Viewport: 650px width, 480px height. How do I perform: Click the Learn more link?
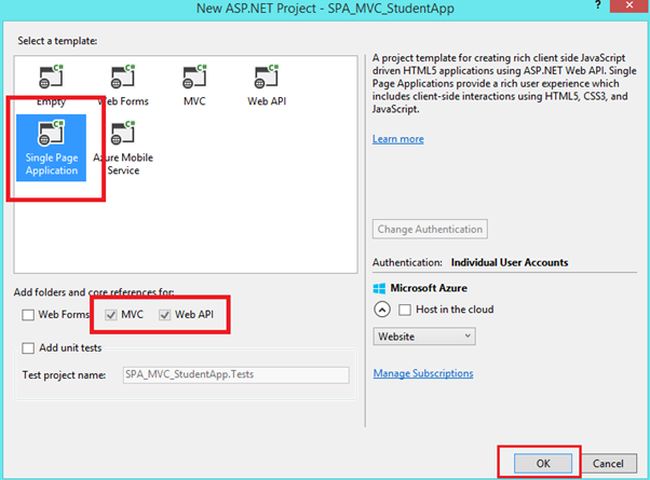(x=398, y=139)
